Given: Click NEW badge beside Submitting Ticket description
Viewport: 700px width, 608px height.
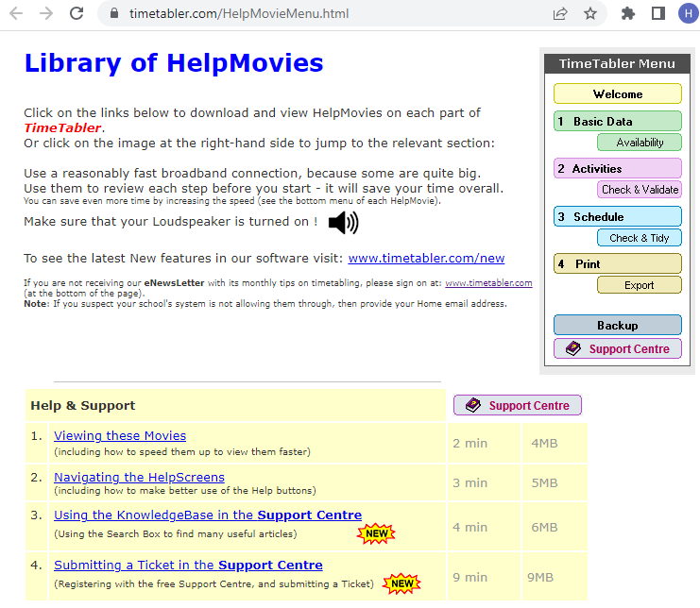Looking at the screenshot, I should coord(401,583).
